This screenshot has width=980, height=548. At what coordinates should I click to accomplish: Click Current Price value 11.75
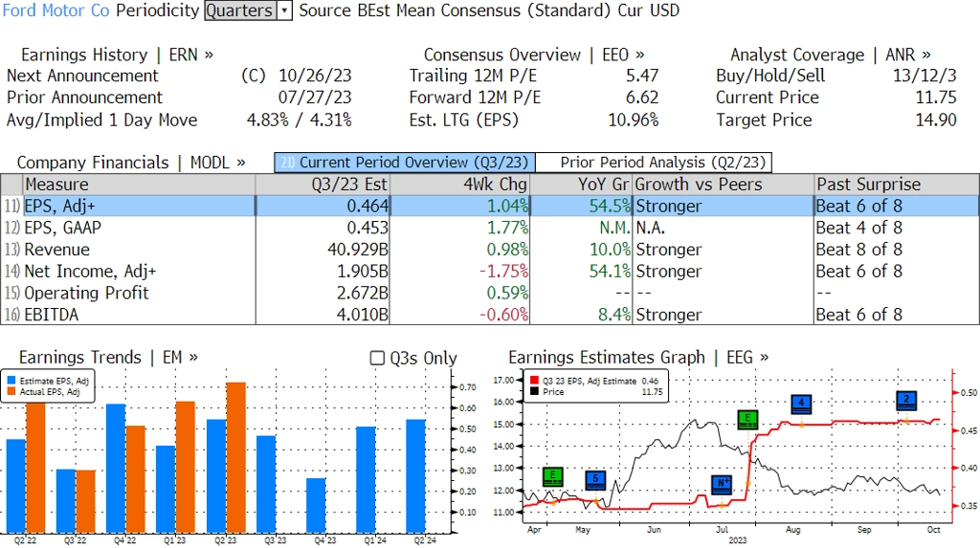936,98
